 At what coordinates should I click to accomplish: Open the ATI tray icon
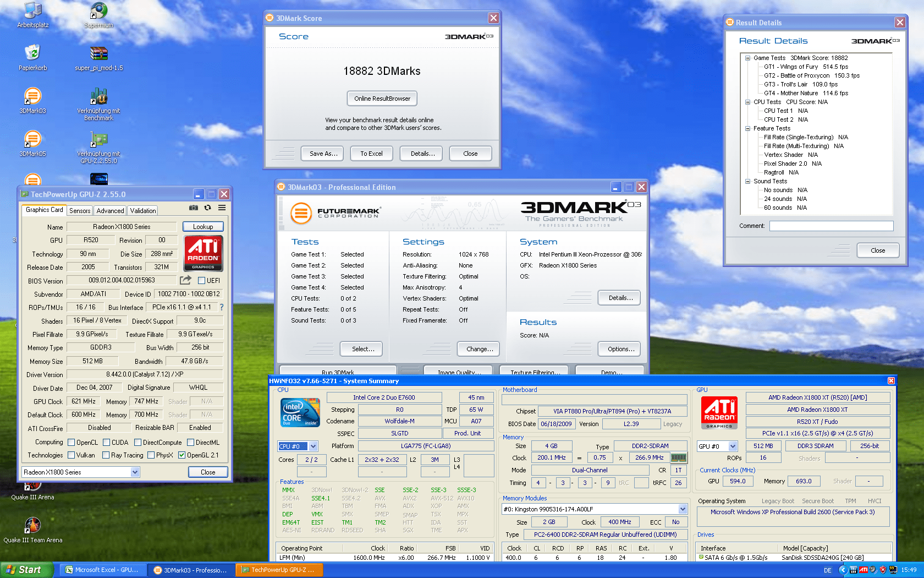(864, 570)
